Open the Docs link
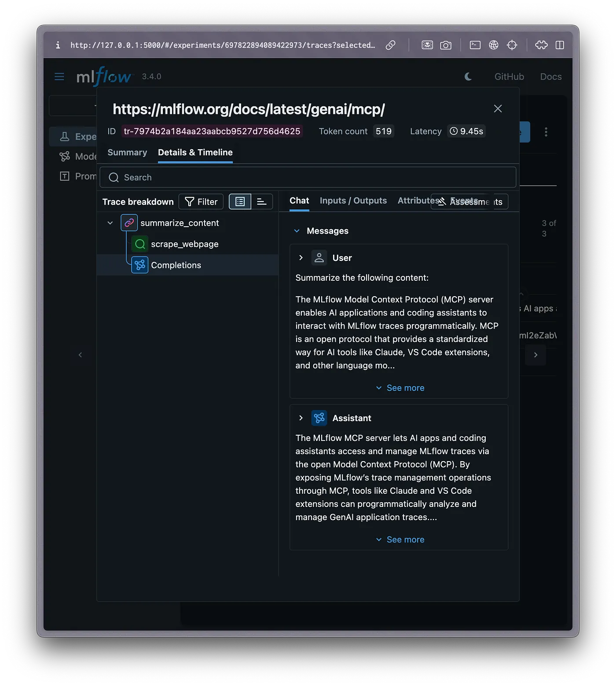 click(x=551, y=77)
